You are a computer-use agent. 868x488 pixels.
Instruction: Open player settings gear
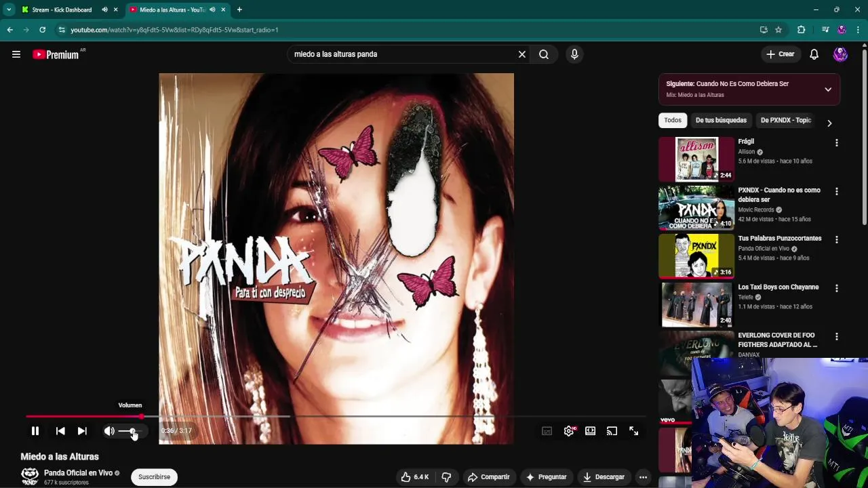569,431
